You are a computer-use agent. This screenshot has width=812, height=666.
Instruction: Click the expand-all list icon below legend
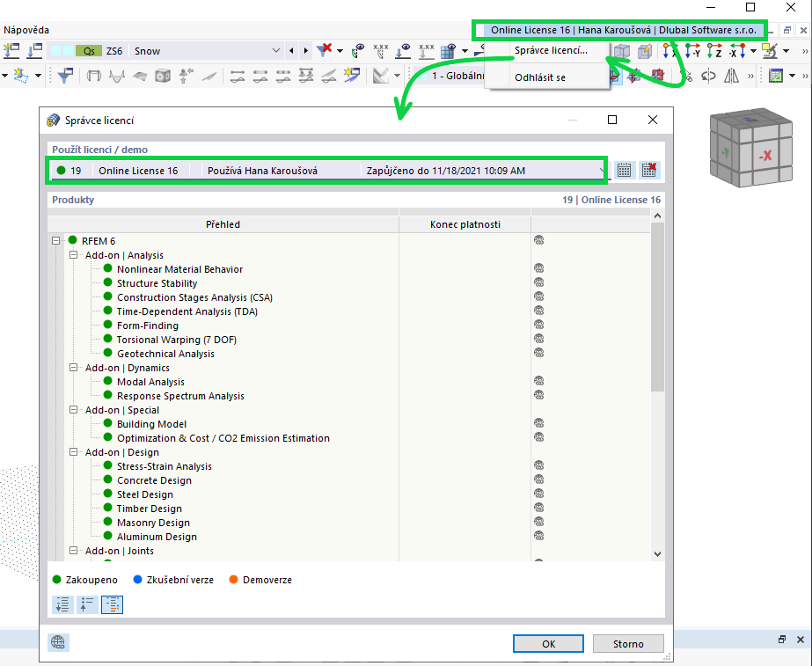click(x=62, y=604)
